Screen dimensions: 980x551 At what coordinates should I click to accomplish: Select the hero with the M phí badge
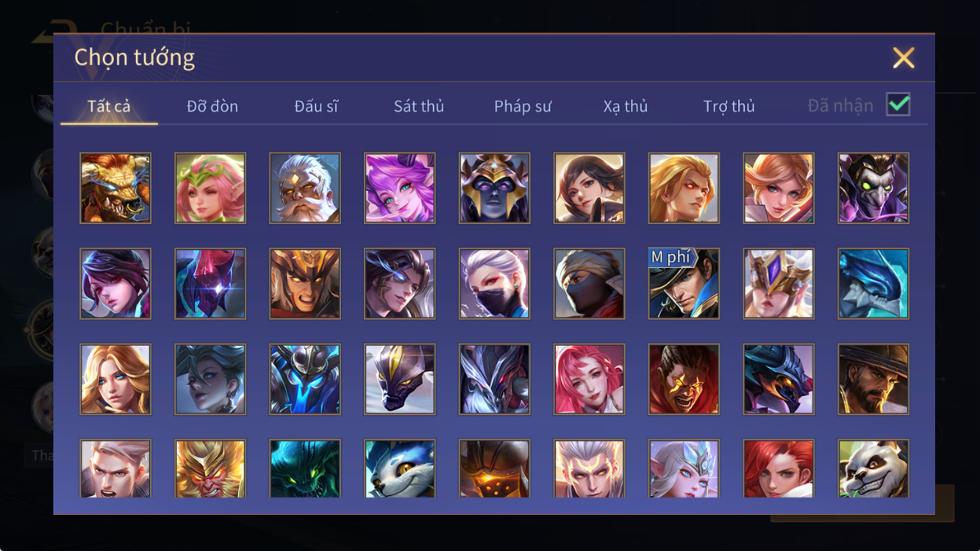point(684,284)
